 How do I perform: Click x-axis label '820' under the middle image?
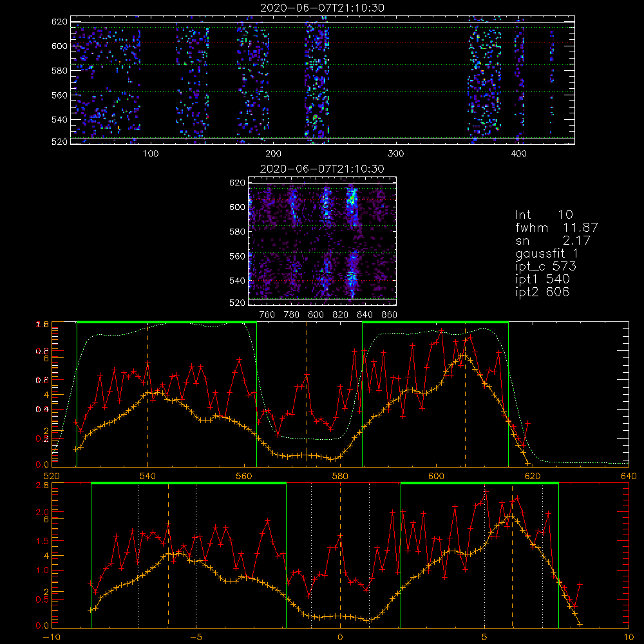(x=341, y=315)
